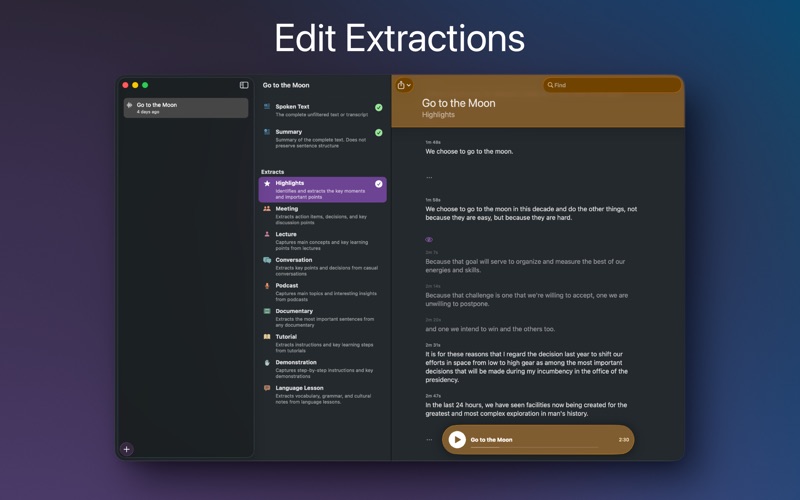800x500 pixels.
Task: Select the Conversation extract
Action: coord(322,266)
